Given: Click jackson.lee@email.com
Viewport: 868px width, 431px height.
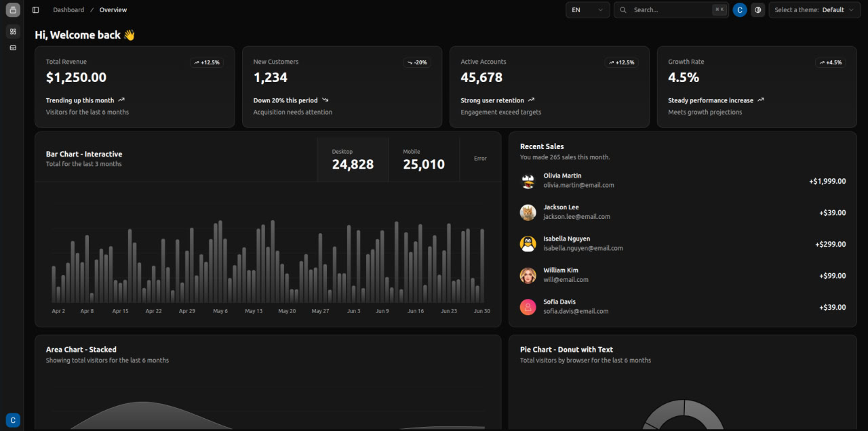Looking at the screenshot, I should coord(576,217).
